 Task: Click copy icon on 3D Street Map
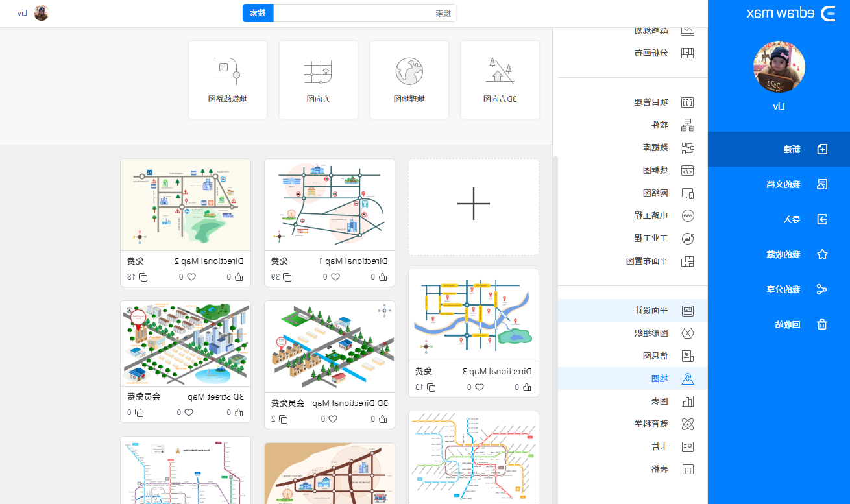tap(139, 413)
